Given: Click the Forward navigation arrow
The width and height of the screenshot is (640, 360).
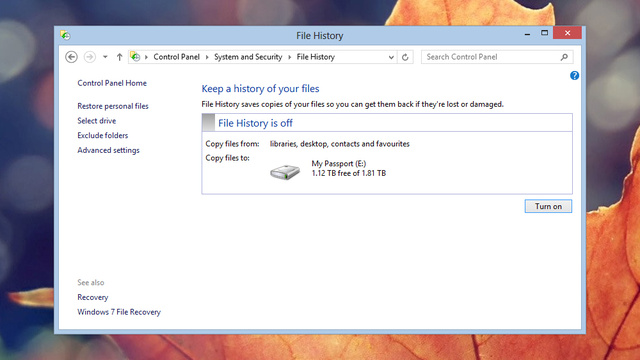Looking at the screenshot, I should pos(89,57).
